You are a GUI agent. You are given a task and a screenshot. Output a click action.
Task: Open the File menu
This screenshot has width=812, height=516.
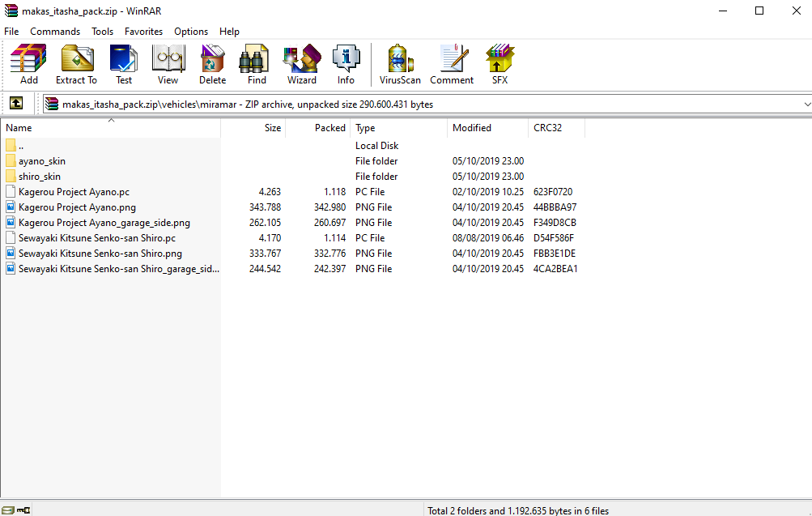click(11, 32)
